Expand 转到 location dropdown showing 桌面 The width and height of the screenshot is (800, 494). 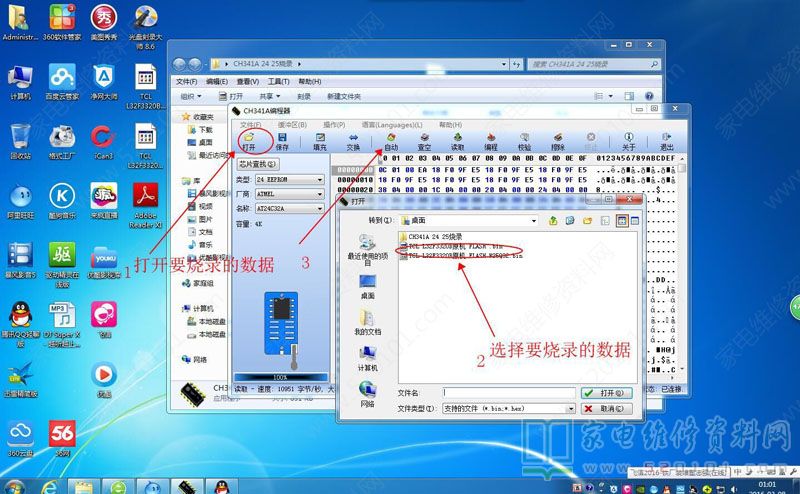pyautogui.click(x=534, y=220)
